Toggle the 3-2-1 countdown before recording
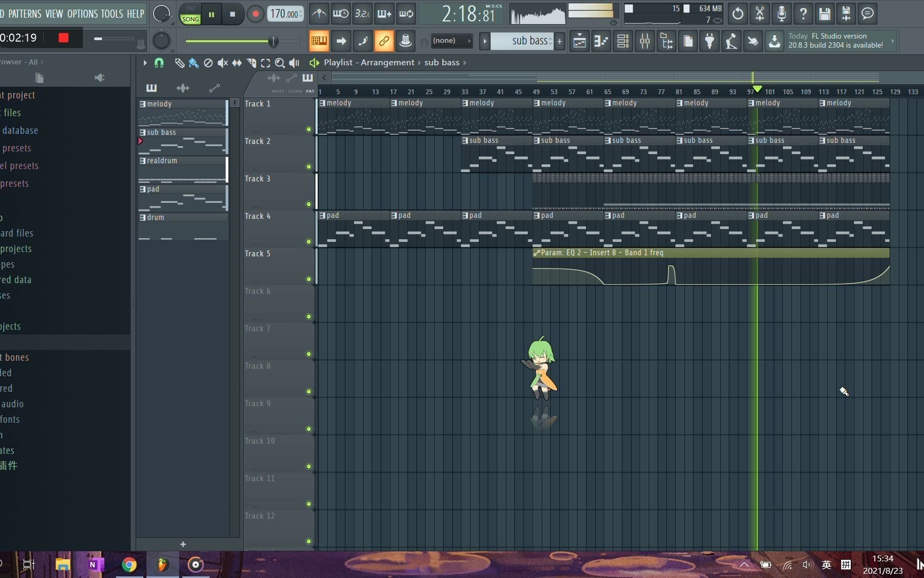Viewport: 924px width, 578px height. point(363,14)
